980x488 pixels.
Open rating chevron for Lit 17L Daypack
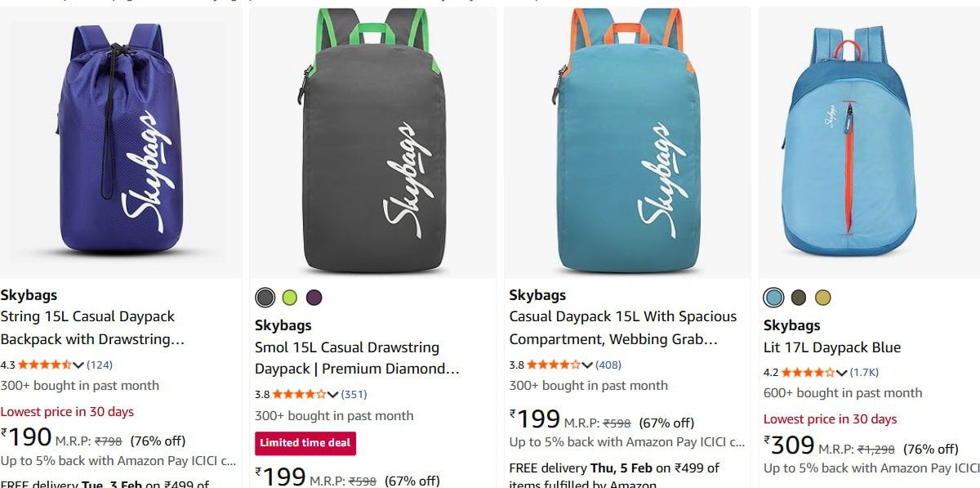[841, 372]
